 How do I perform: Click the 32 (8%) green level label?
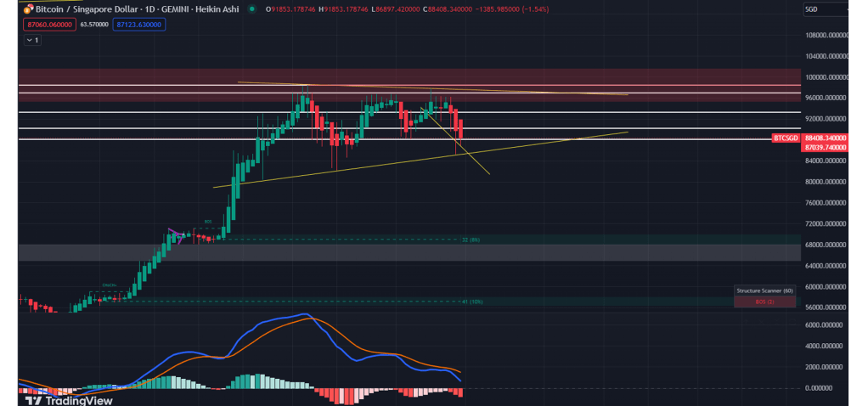click(x=471, y=240)
